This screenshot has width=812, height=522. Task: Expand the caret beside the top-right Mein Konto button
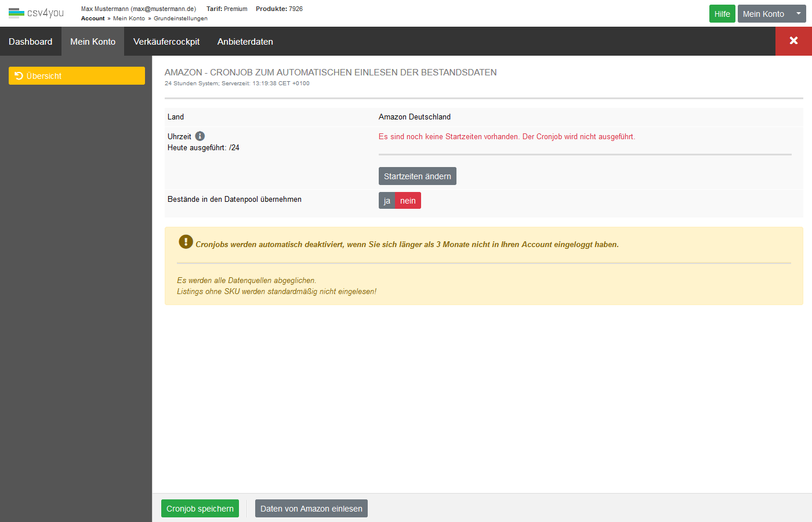(798, 13)
